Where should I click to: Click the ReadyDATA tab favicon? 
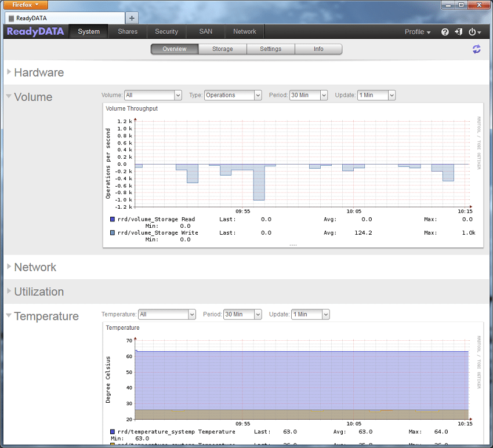(12, 18)
